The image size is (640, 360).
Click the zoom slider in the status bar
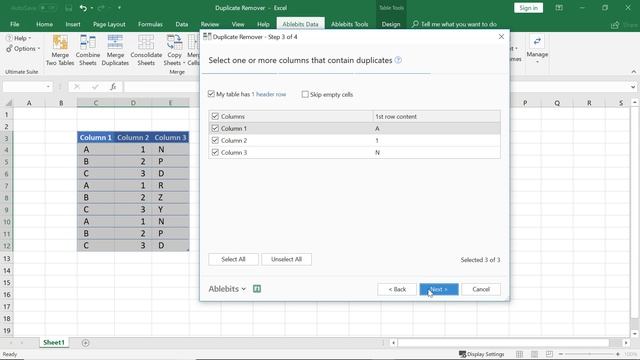[589, 354]
